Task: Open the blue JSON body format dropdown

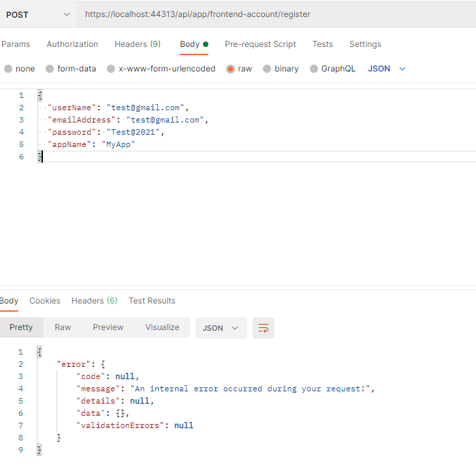Action: click(x=387, y=69)
